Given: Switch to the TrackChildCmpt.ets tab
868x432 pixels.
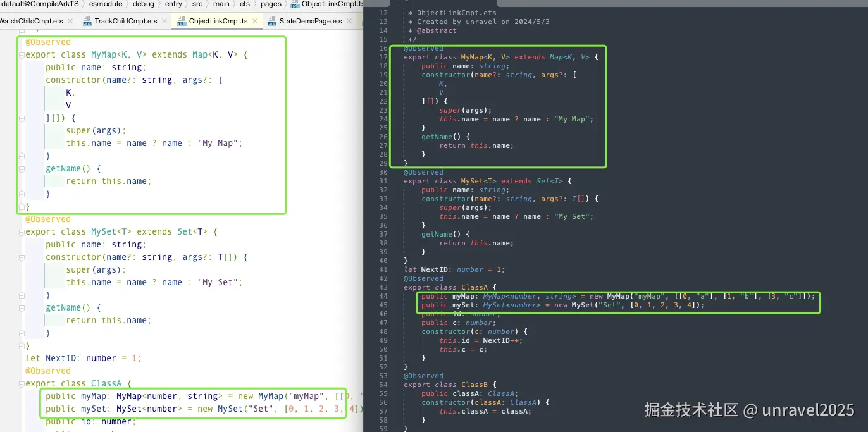Looking at the screenshot, I should click(126, 21).
